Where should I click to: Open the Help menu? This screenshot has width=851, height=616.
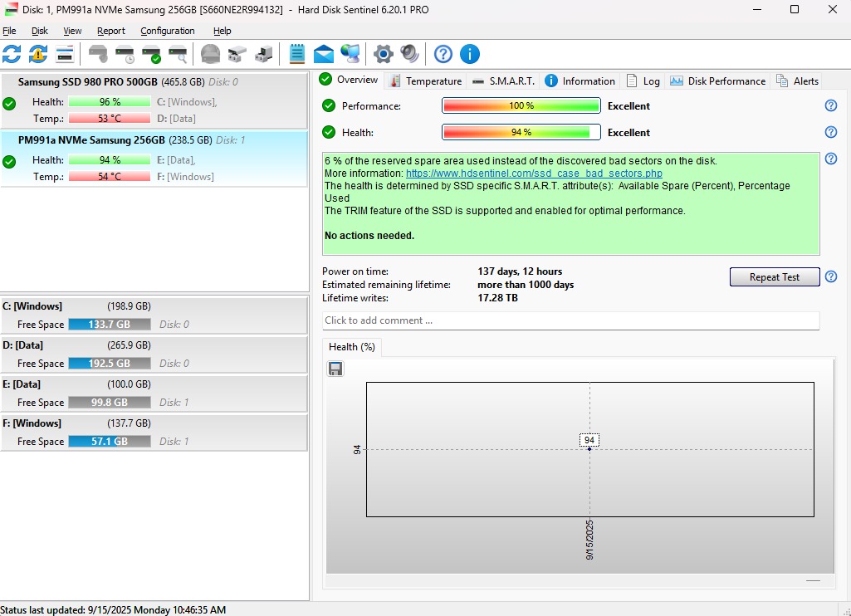(222, 31)
